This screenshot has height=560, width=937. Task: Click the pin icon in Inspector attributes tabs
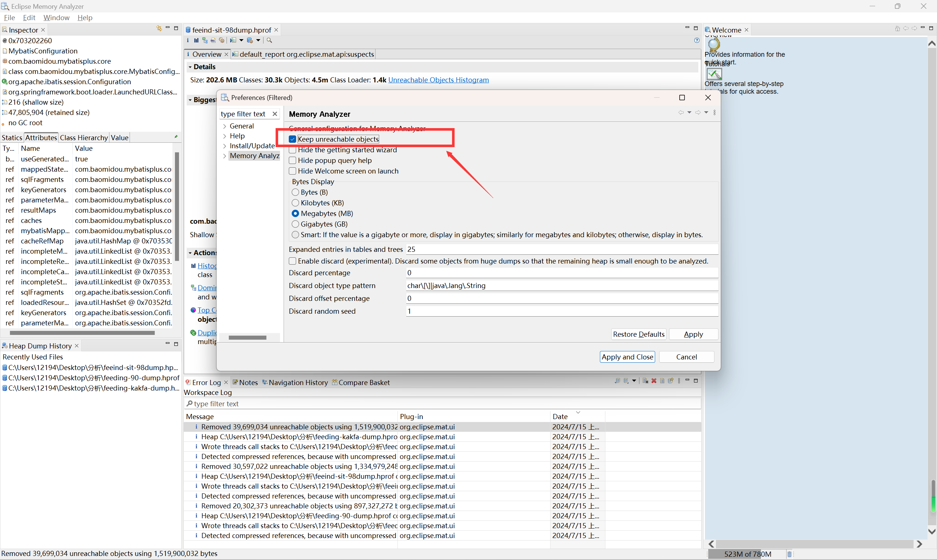coord(176,137)
